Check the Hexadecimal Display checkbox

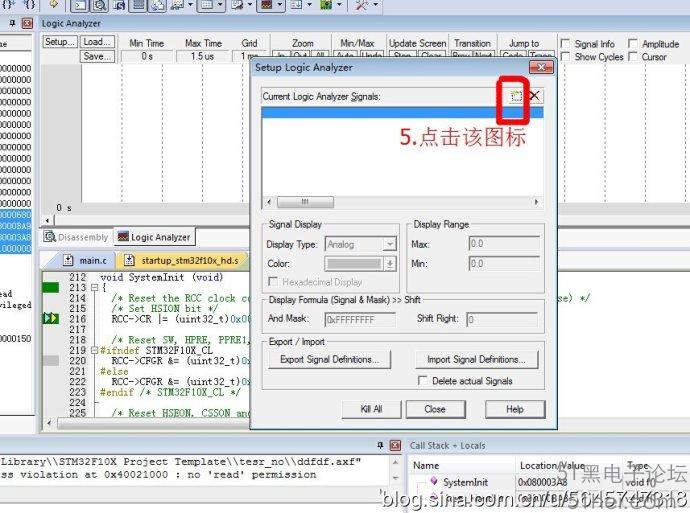click(273, 281)
